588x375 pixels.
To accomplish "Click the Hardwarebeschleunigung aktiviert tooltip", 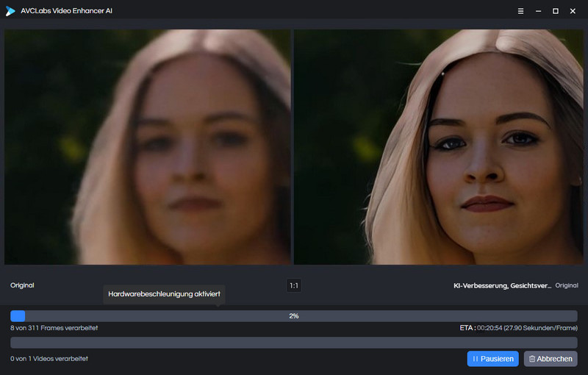I will (164, 294).
